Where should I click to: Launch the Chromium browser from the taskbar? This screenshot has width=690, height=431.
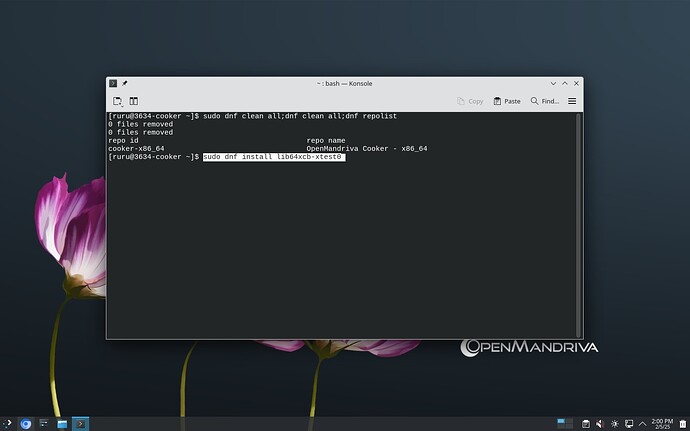26,424
